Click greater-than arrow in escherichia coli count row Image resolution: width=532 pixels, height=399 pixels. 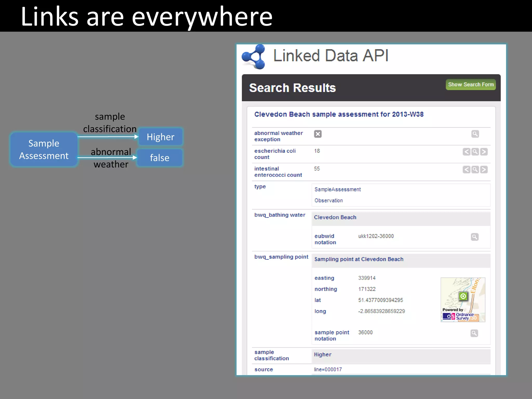[x=484, y=152]
